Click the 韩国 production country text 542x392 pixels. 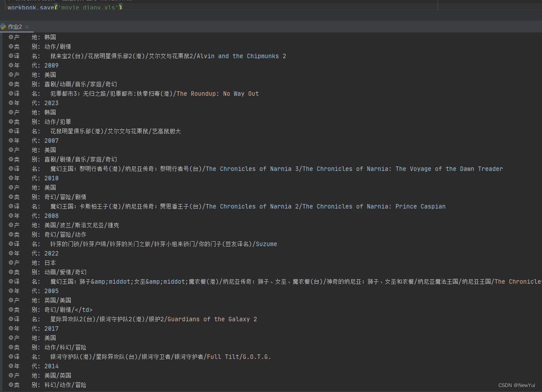(x=50, y=37)
